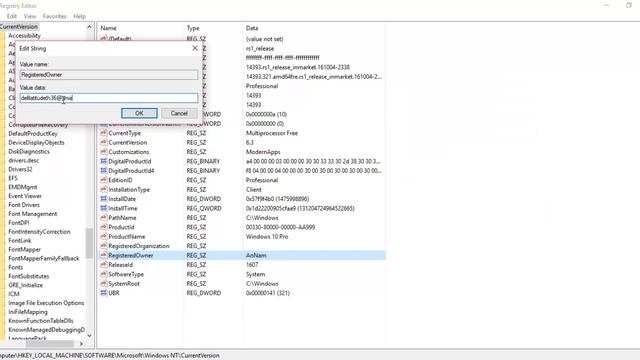640x360 pixels.
Task: Select the DeviceDisplayObjects key
Action: [x=36, y=142]
